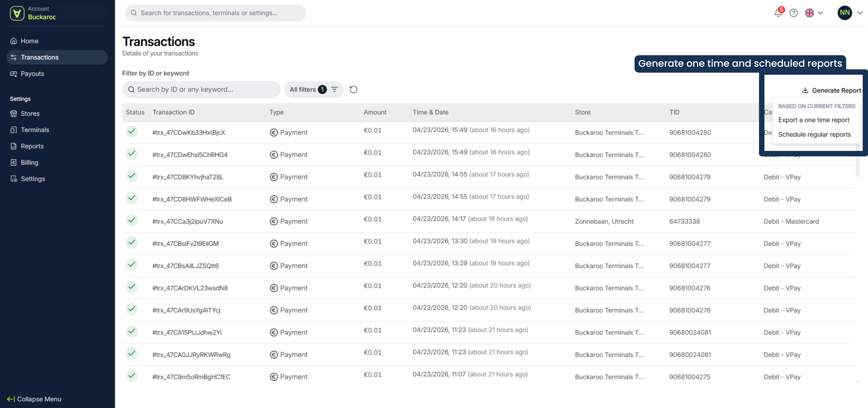
Task: Click the Buckaroo account logo icon
Action: [17, 13]
